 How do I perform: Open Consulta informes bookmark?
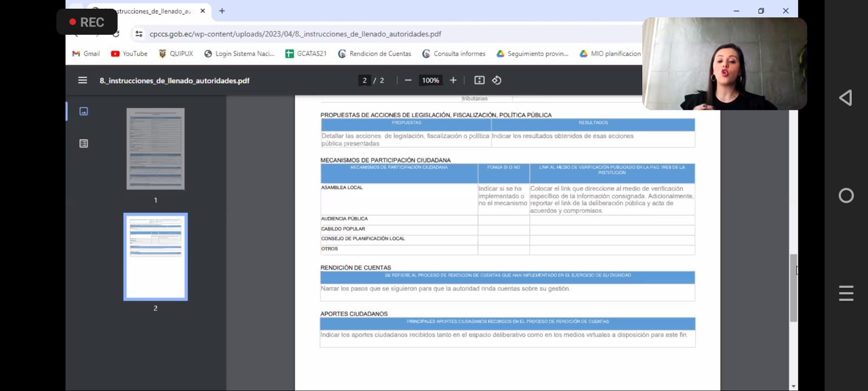click(x=454, y=54)
